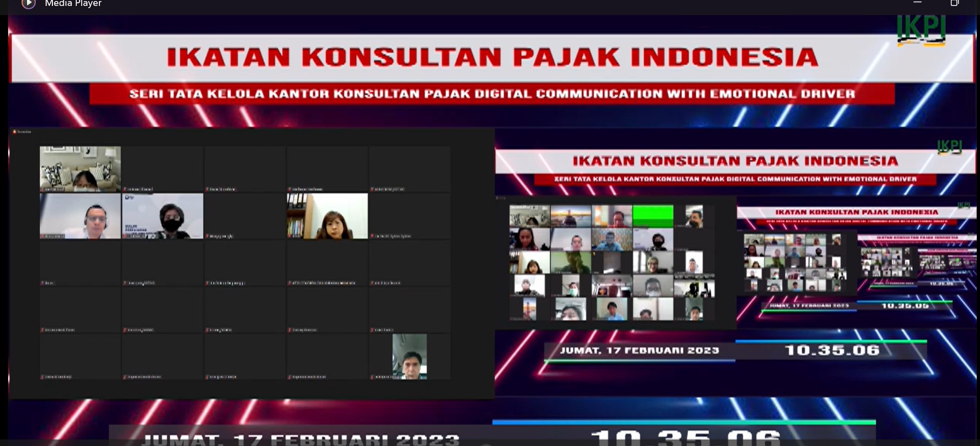Restore down the Media Player window
The image size is (980, 446).
(x=955, y=3)
